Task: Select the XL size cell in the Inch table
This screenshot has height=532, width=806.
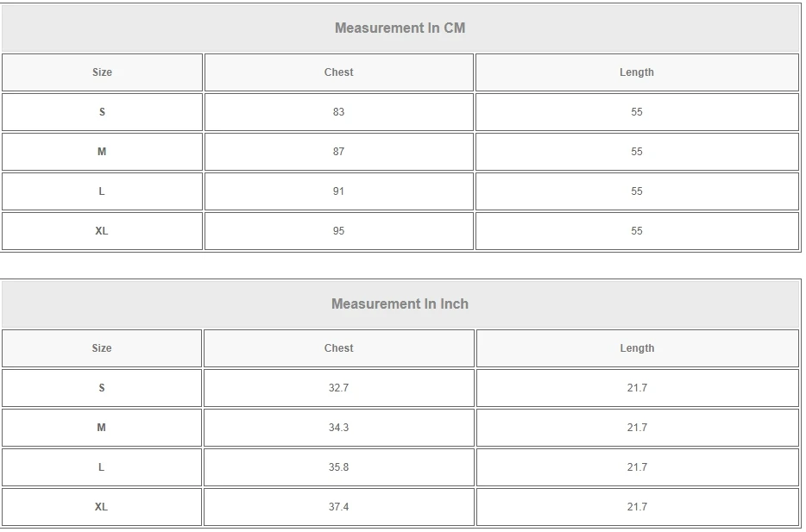Action: pyautogui.click(x=102, y=507)
